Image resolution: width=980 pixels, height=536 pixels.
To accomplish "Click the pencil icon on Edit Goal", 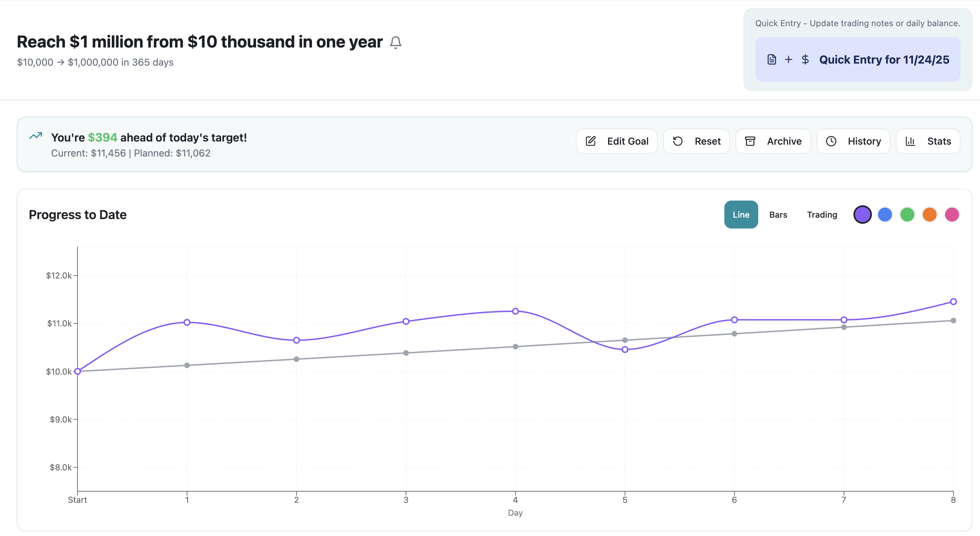I will coord(591,141).
